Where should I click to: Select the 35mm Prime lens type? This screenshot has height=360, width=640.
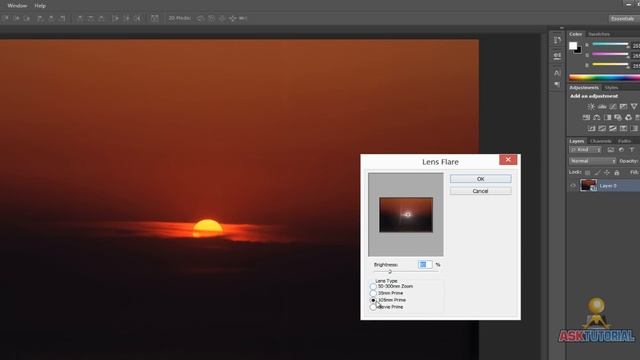373,293
